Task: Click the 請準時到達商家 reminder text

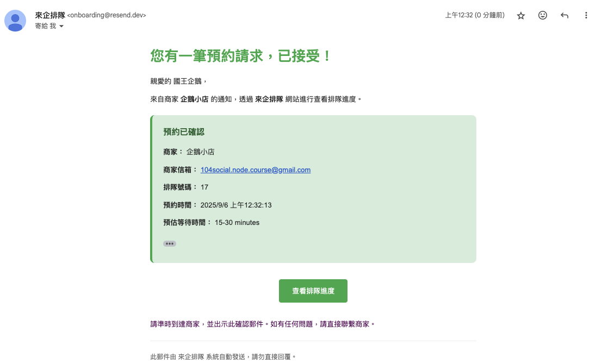Action: (263, 324)
